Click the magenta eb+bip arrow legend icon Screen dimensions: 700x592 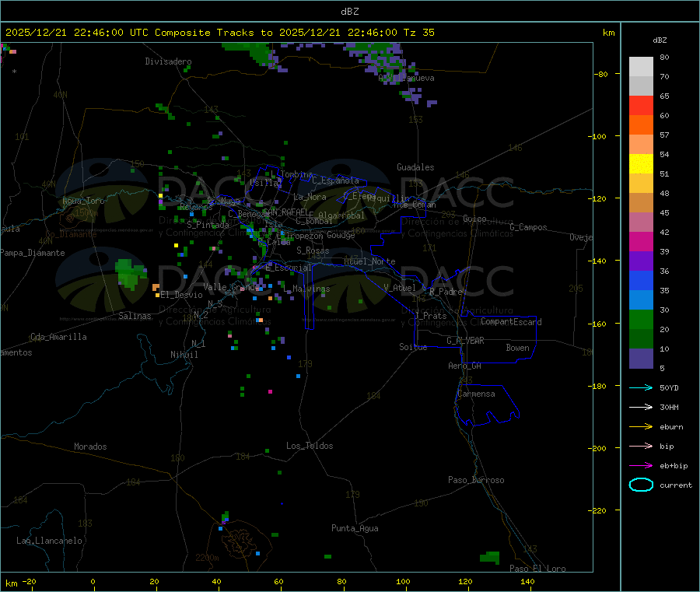pyautogui.click(x=641, y=466)
